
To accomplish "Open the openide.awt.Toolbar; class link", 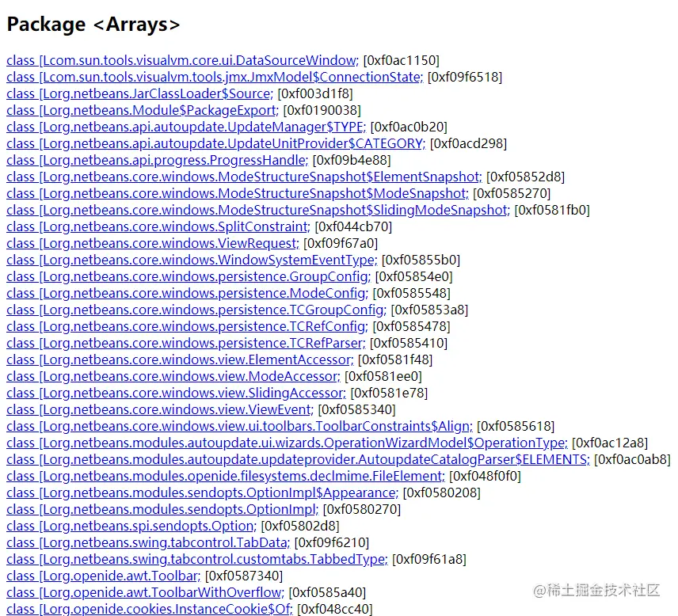I will [x=104, y=576].
